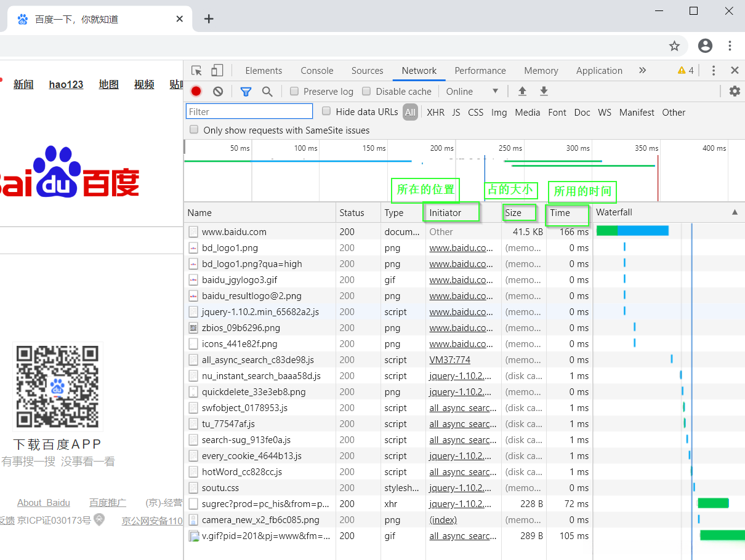Image resolution: width=745 pixels, height=560 pixels.
Task: Stop recording network log
Action: tap(196, 92)
